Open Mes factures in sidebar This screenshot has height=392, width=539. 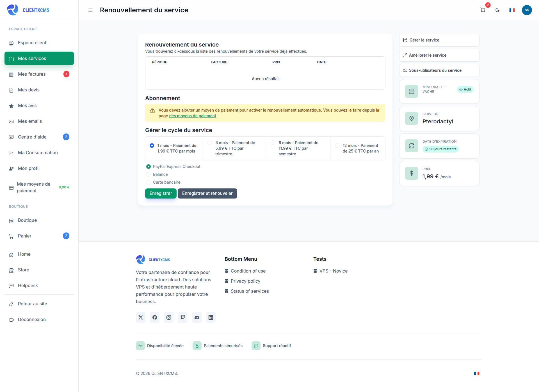(39, 74)
